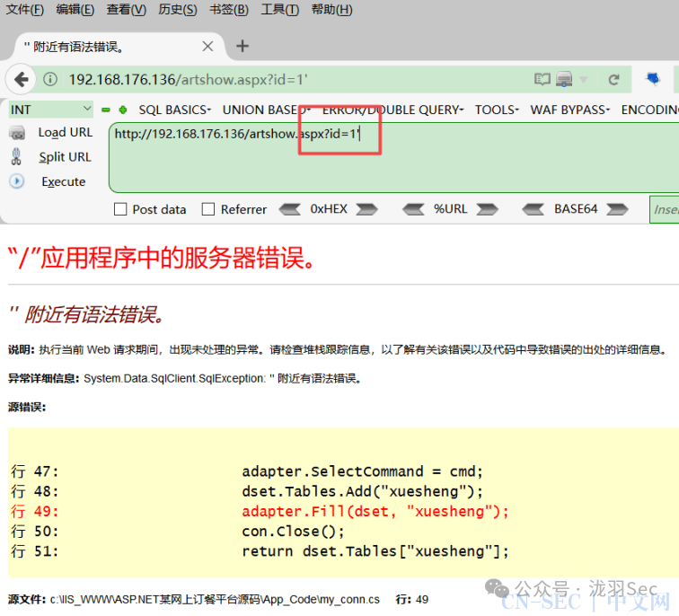The image size is (679, 616).
Task: Click the browser address bar URL
Action: pyautogui.click(x=188, y=80)
